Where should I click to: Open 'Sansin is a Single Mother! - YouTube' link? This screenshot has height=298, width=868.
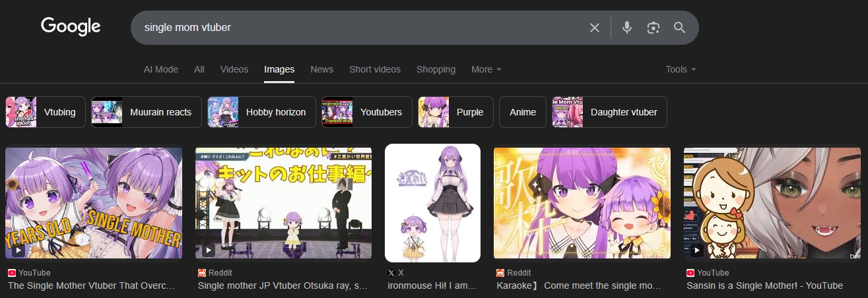(x=765, y=285)
